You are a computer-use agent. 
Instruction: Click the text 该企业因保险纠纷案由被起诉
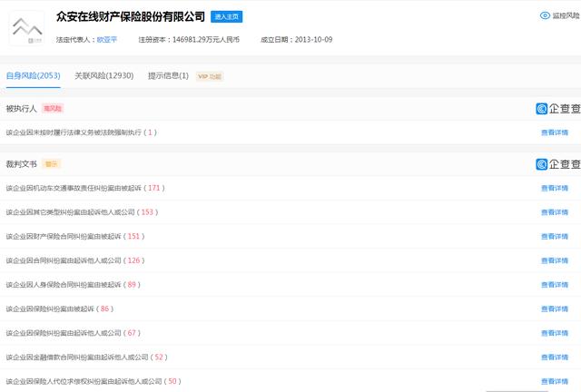50,309
